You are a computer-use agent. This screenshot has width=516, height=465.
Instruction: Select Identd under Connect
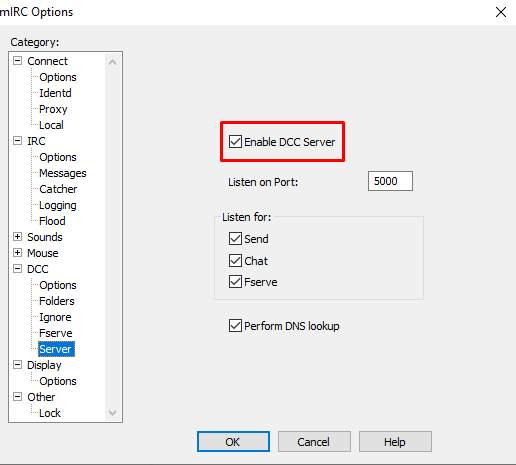pyautogui.click(x=55, y=93)
